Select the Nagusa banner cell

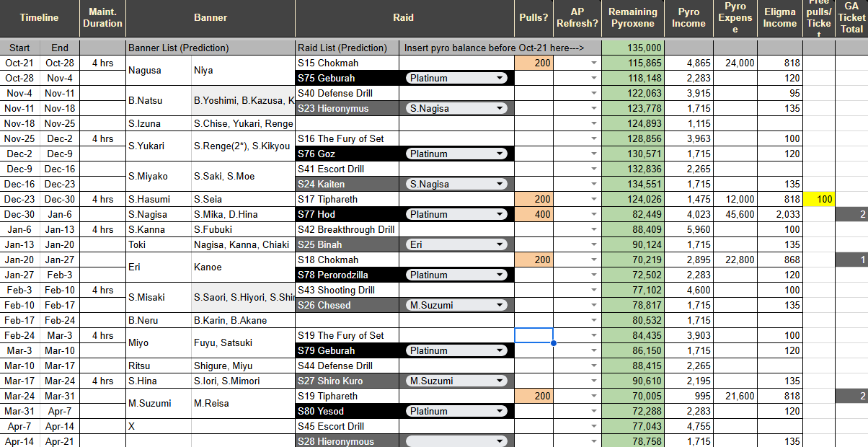point(159,71)
